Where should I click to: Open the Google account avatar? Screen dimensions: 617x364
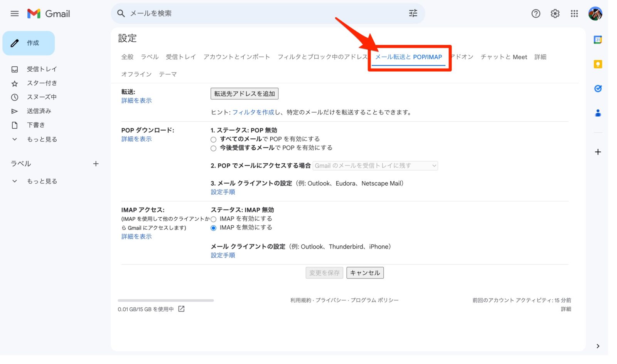tap(595, 13)
